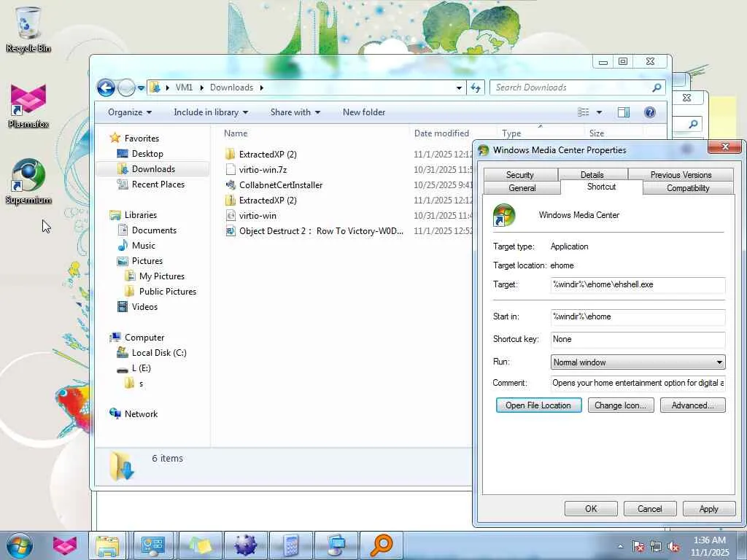Refresh the Downloads folder view
Image resolution: width=747 pixels, height=560 pixels.
pyautogui.click(x=476, y=87)
